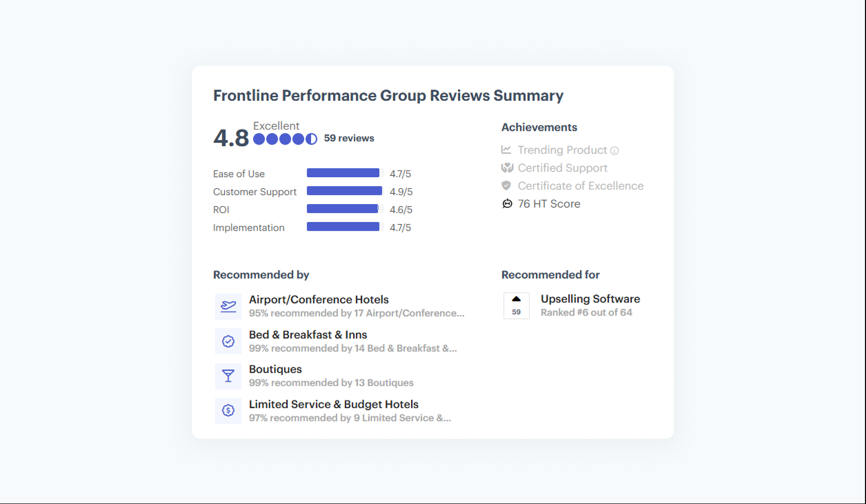Click the checkmark badge icon for Bed & Breakfast

(228, 341)
